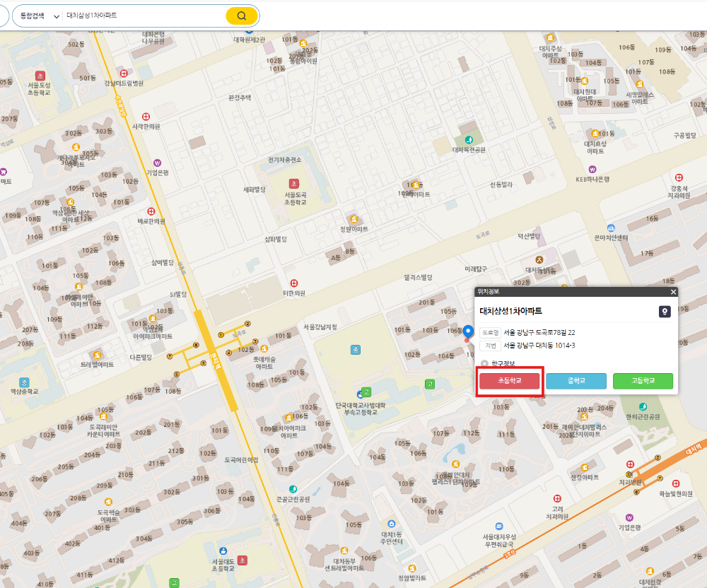707x588 pixels.
Task: Click the 고려 치과의원 dental icon
Action: pyautogui.click(x=557, y=498)
